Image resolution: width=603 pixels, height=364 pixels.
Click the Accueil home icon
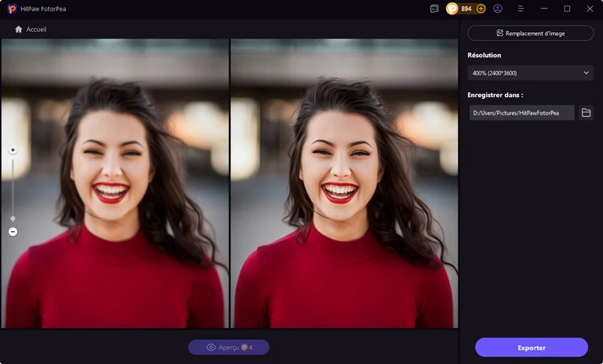point(19,29)
